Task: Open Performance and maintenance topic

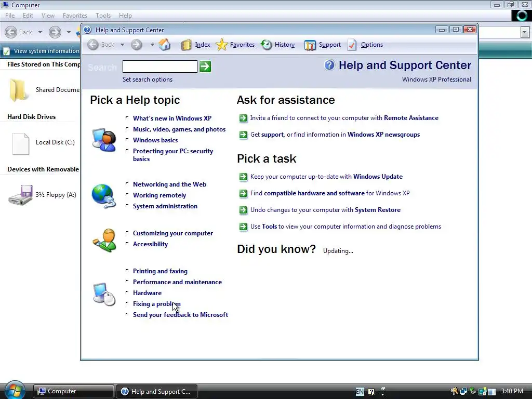Action: click(x=177, y=282)
